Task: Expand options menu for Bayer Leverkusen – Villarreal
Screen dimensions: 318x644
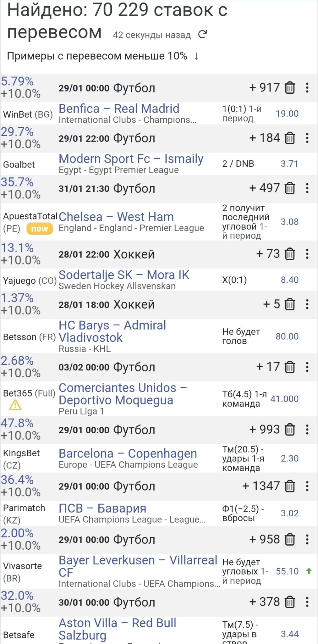Action: pos(307,540)
